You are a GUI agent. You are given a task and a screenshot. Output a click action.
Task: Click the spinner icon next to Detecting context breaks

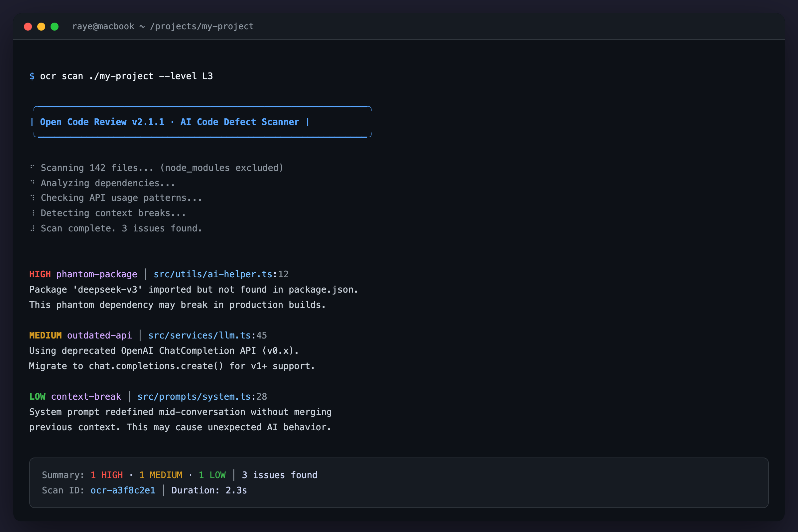pyautogui.click(x=33, y=213)
